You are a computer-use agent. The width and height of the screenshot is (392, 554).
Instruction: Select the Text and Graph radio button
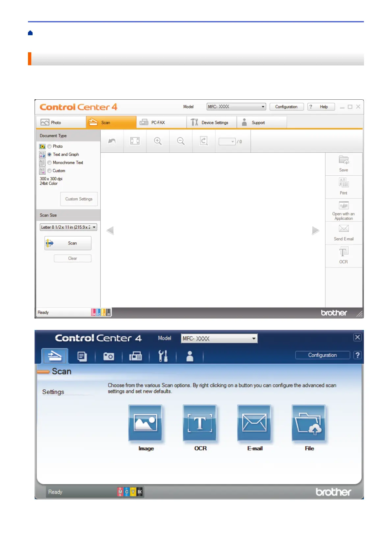click(49, 155)
